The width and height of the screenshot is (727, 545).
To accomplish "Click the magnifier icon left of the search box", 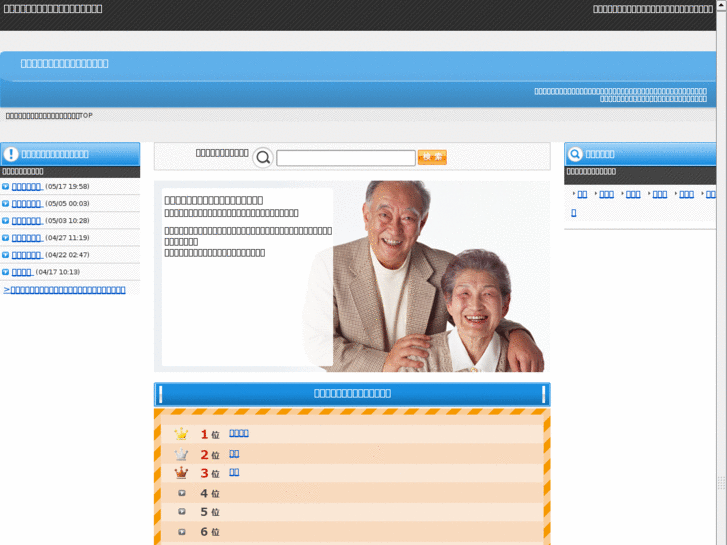I will coord(263,158).
